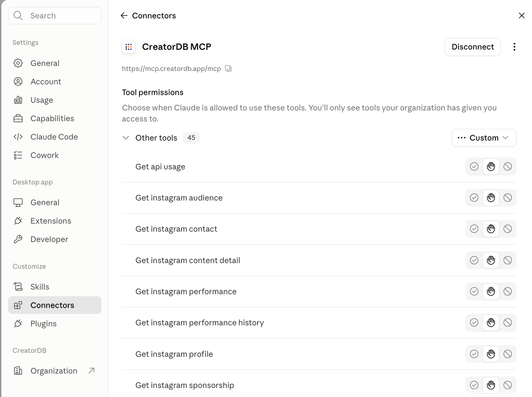The height and width of the screenshot is (397, 532).
Task: Click the Organization building icon
Action: click(x=18, y=371)
